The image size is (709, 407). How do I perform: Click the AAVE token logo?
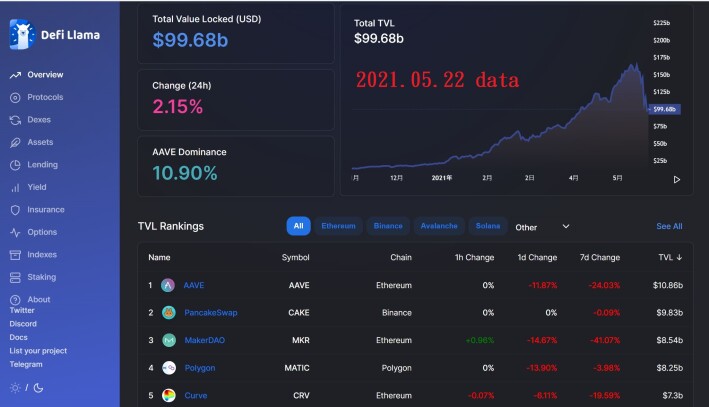click(x=168, y=285)
